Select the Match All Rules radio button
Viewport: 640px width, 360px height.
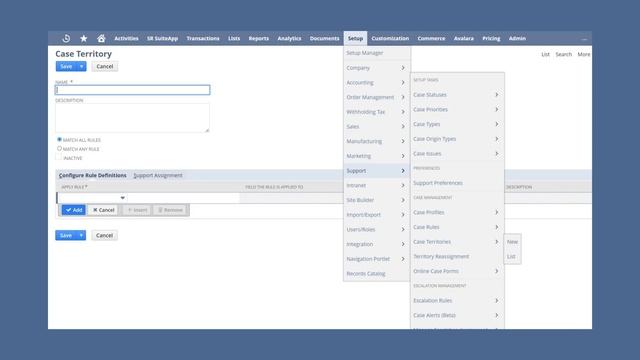pyautogui.click(x=59, y=140)
